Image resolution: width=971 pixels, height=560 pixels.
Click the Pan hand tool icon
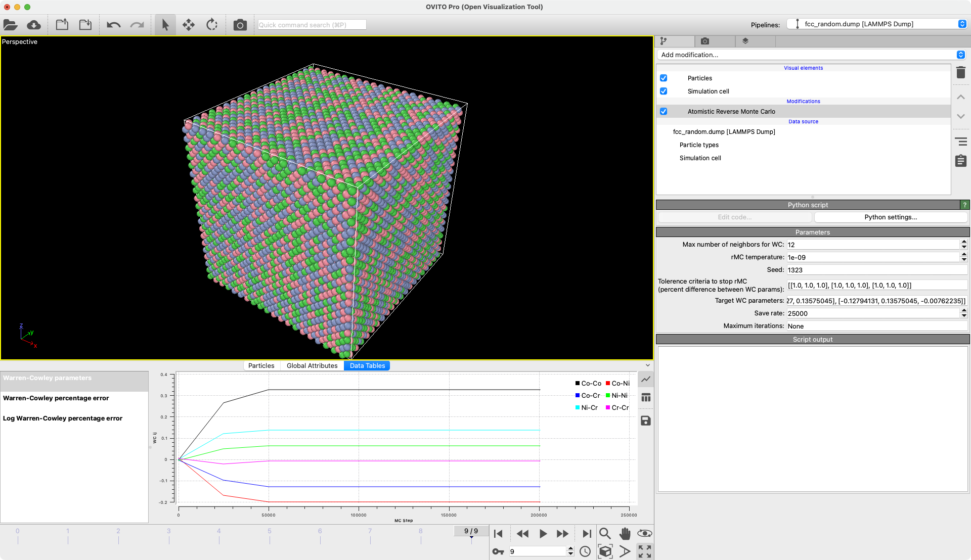625,534
